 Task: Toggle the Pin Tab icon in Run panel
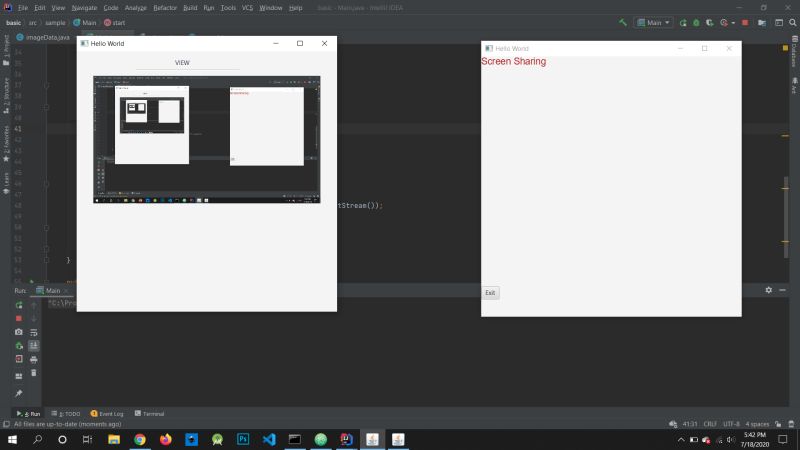point(19,393)
